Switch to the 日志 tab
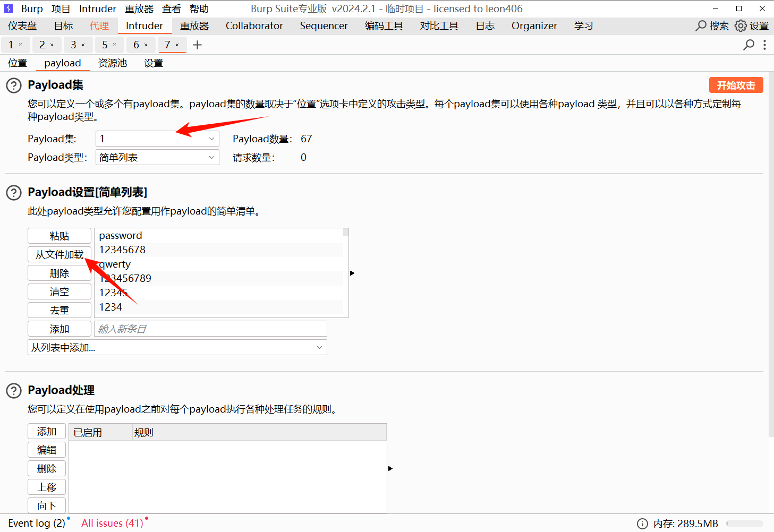 (485, 25)
